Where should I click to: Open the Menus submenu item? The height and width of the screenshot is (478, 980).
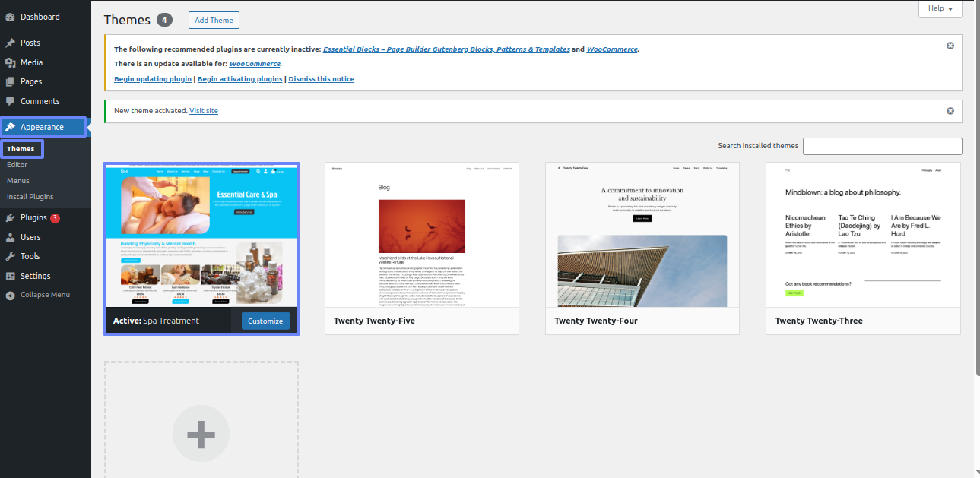coord(18,180)
